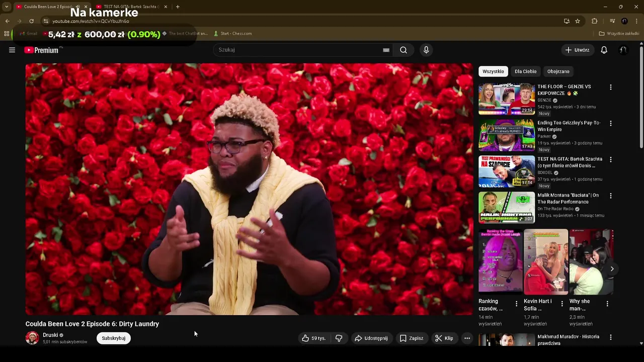This screenshot has width=644, height=362.
Task: Click the Zapisz save button
Action: [x=412, y=338]
